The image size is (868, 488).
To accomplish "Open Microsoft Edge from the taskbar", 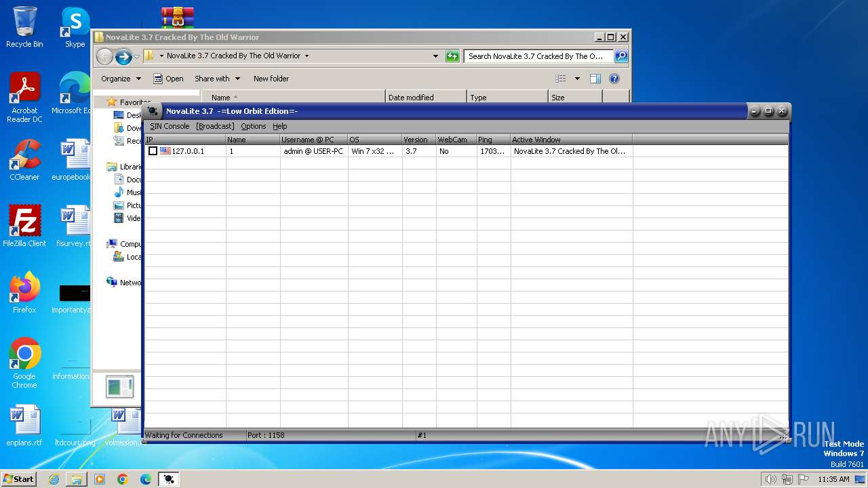I will [x=146, y=479].
